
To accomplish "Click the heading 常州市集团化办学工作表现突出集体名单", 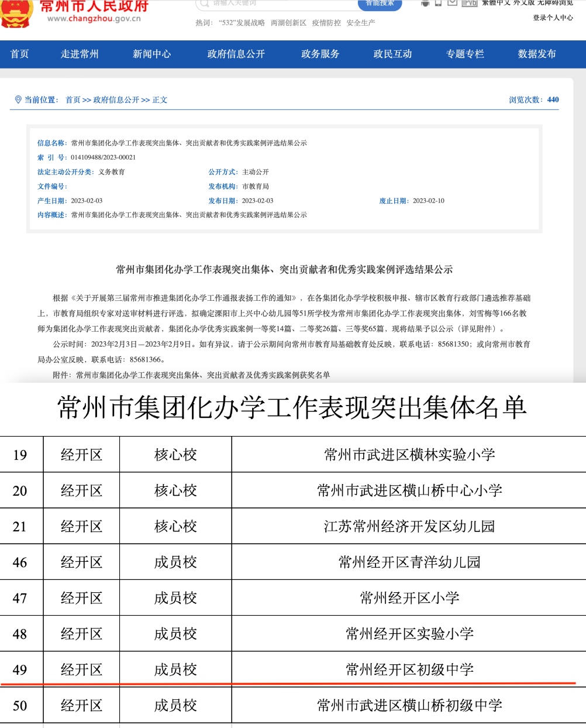I will [292, 407].
